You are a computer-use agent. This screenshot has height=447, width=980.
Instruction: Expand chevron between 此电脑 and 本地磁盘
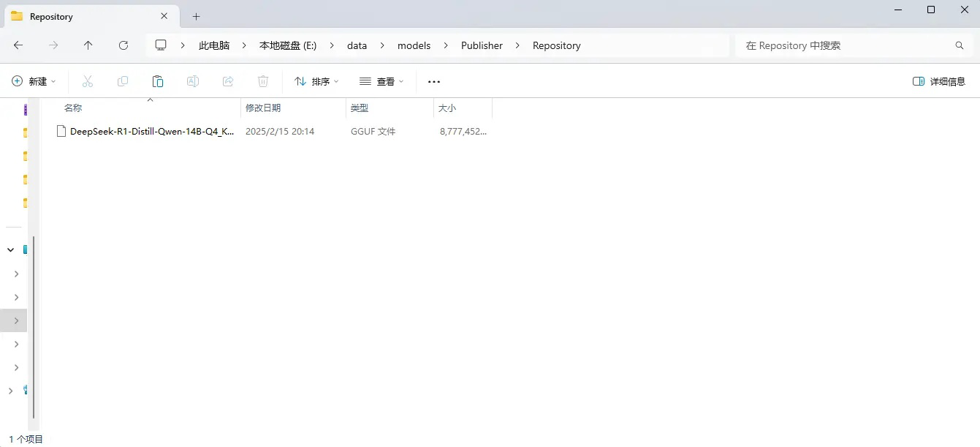coord(244,45)
